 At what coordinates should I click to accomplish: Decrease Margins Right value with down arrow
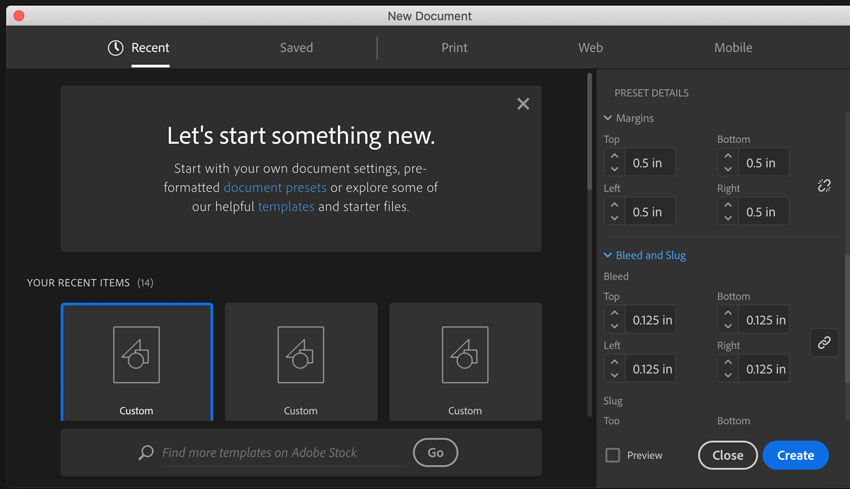[x=728, y=217]
